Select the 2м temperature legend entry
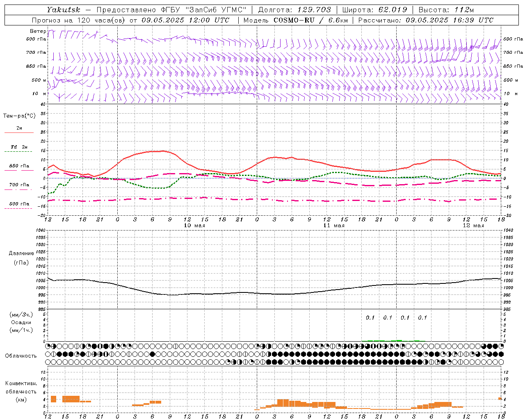Screen dimensions: 525x420 pos(19,128)
